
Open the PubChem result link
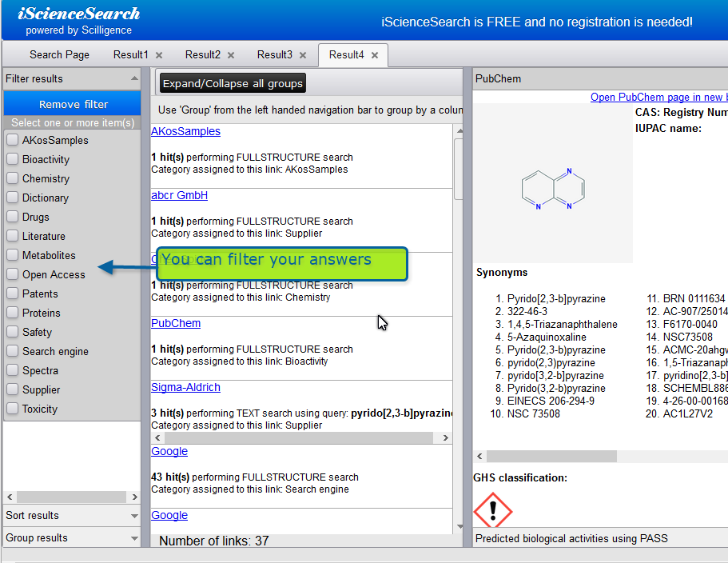[x=176, y=323]
